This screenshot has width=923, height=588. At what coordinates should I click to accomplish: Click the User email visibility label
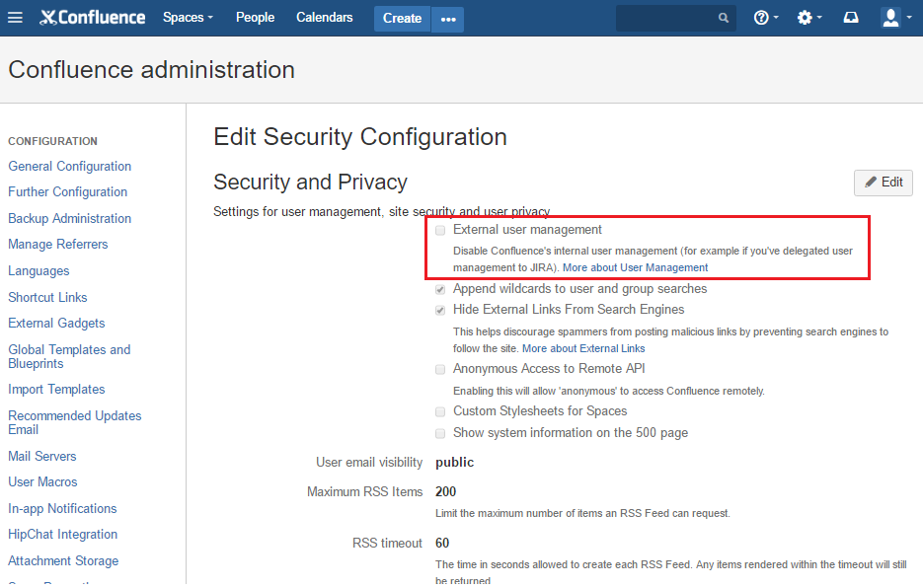[369, 463]
